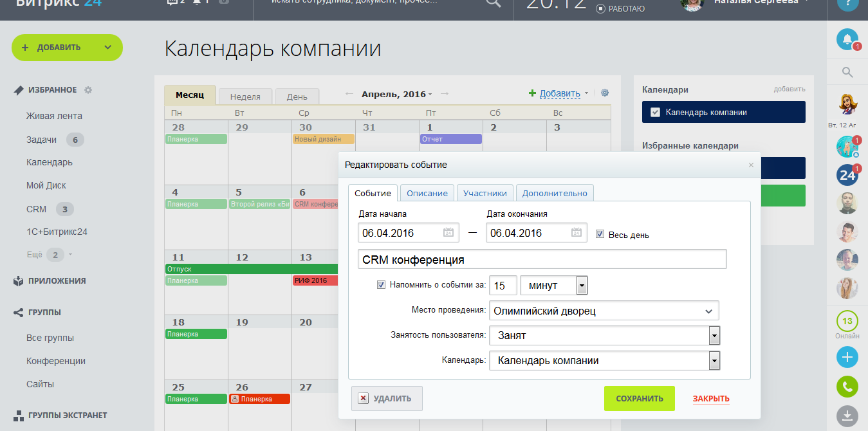The height and width of the screenshot is (431, 868).
Task: Click the "Сохранить" button
Action: 639,398
